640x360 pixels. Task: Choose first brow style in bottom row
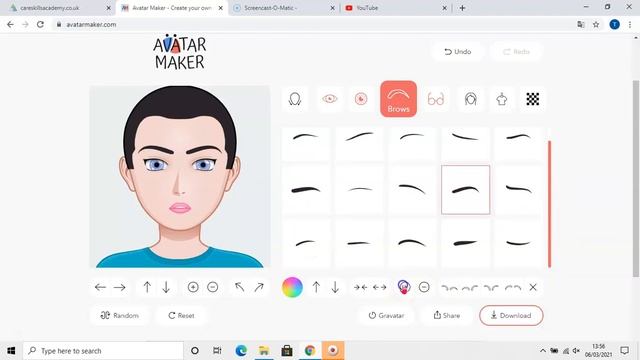click(x=305, y=243)
